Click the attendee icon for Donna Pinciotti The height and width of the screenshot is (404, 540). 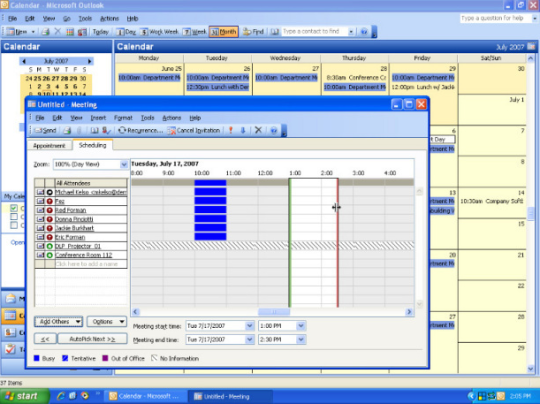pyautogui.click(x=50, y=219)
